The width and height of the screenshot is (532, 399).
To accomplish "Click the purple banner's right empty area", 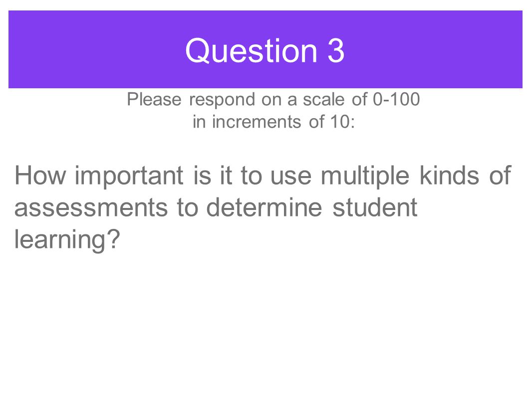I will [434, 49].
